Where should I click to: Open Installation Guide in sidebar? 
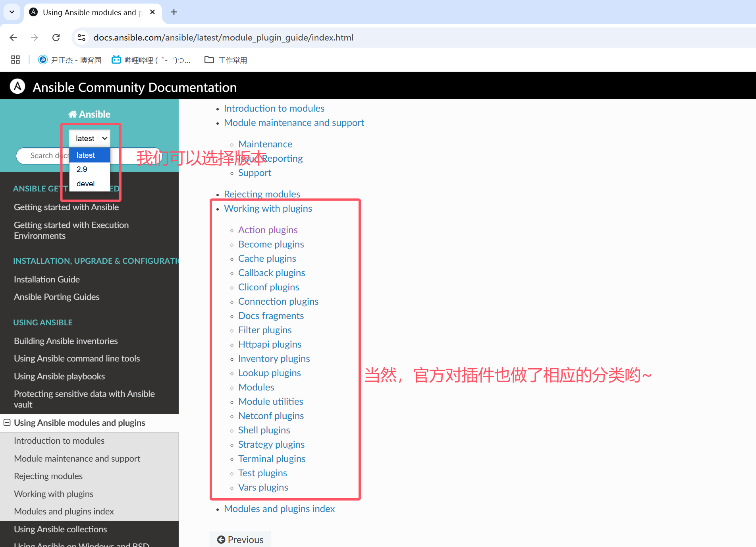47,279
